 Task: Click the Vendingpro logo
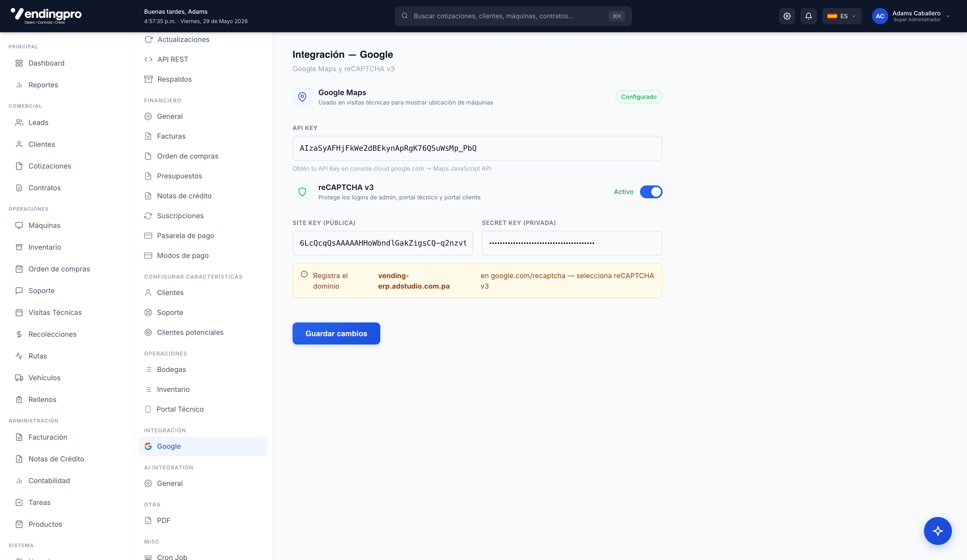point(46,16)
